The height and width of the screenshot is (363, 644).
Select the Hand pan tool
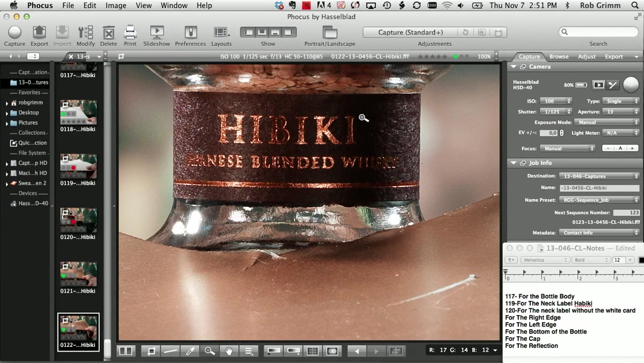[x=229, y=351]
